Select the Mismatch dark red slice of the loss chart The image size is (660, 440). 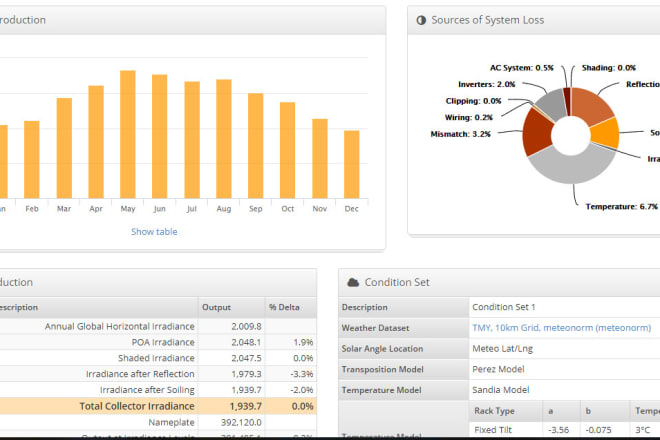click(537, 133)
